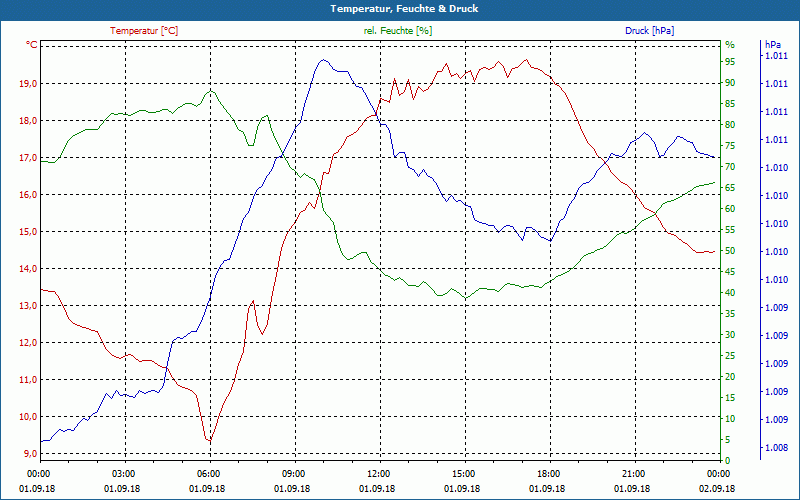Click the "10,0" temperature axis tick

tap(29, 417)
